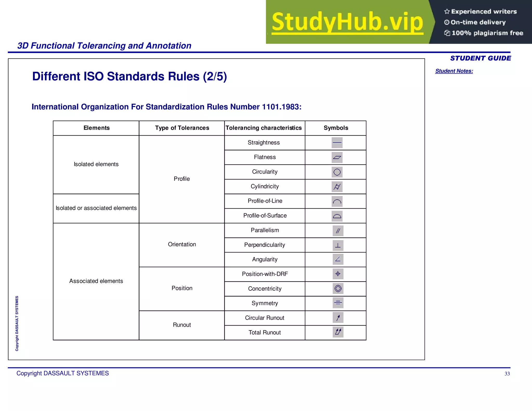The width and height of the screenshot is (532, 411).
Task: Click the Perpendicularity symbol icon
Action: click(x=338, y=245)
